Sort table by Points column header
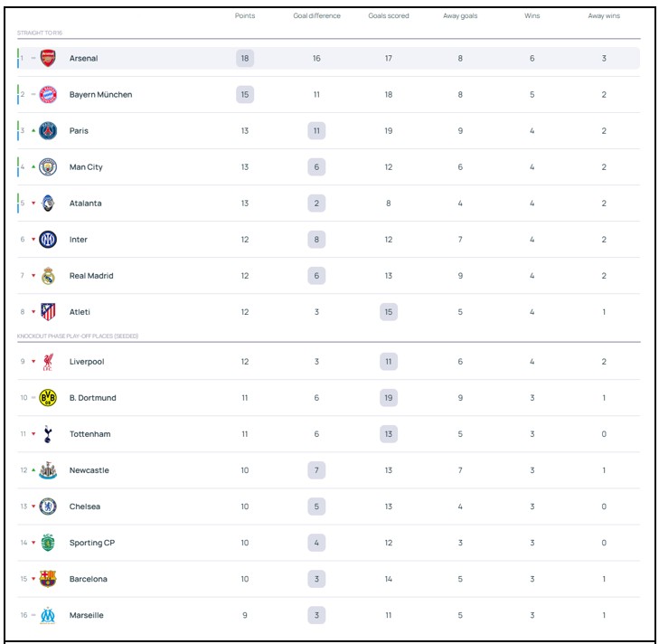 244,16
